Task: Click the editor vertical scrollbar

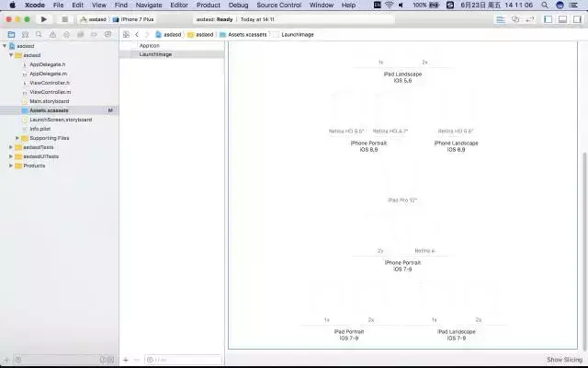Action: (x=583, y=251)
